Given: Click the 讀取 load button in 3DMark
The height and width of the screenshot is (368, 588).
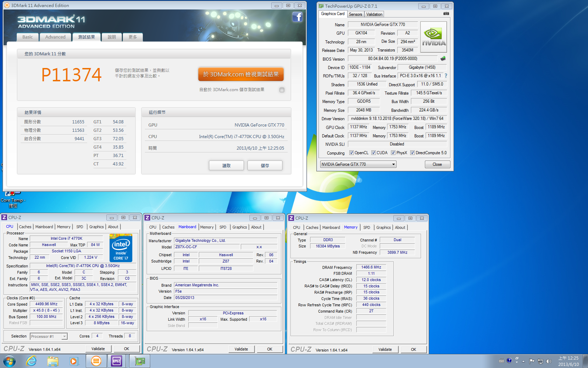Looking at the screenshot, I should click(226, 165).
